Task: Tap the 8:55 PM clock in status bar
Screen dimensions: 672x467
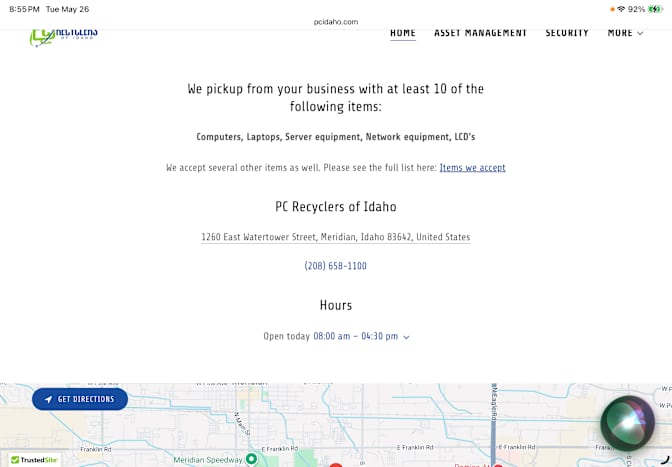Action: coord(24,9)
